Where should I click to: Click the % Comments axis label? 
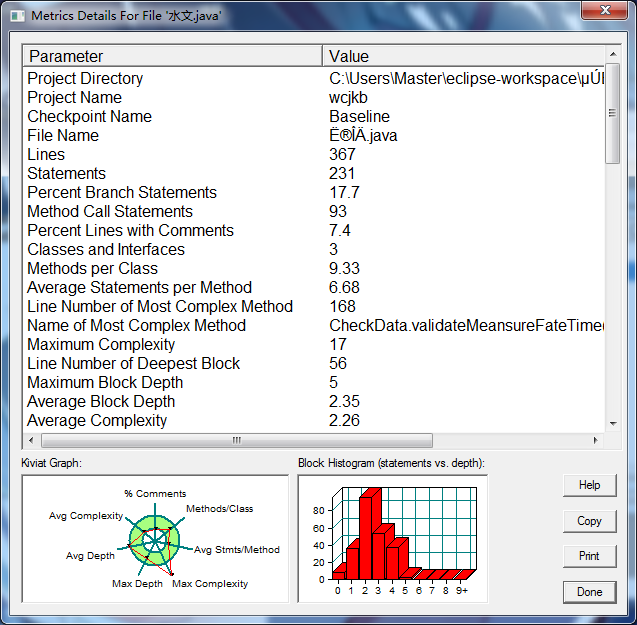155,493
